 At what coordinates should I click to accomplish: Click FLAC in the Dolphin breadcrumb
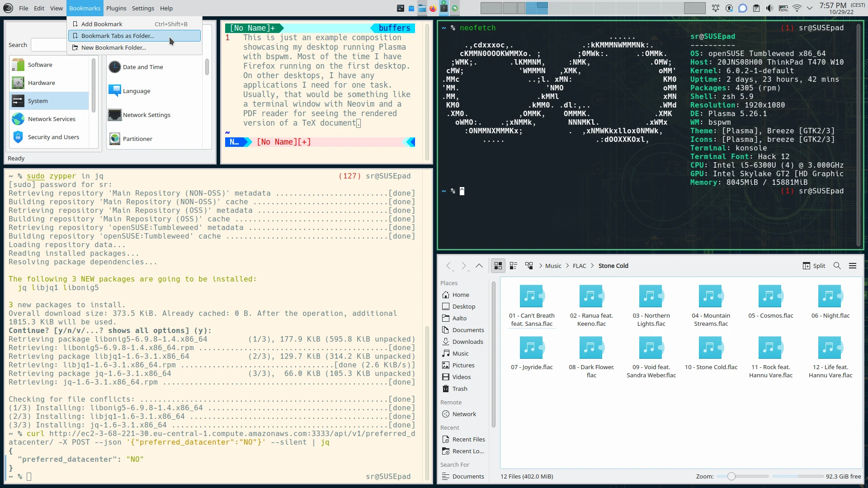pyautogui.click(x=579, y=266)
